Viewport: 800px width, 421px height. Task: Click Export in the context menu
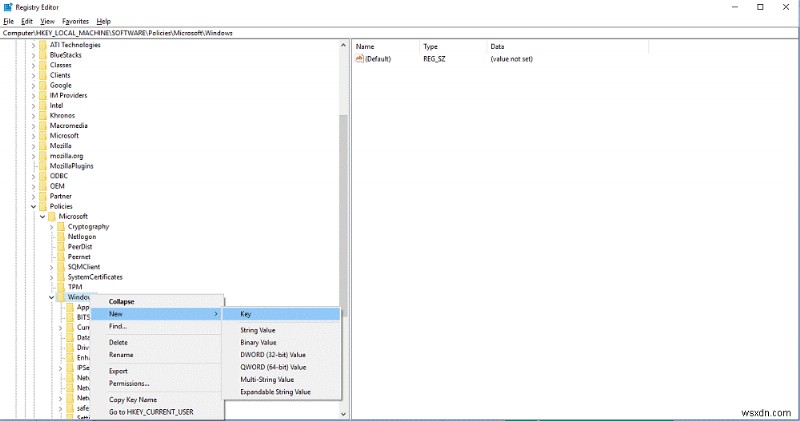(157, 371)
